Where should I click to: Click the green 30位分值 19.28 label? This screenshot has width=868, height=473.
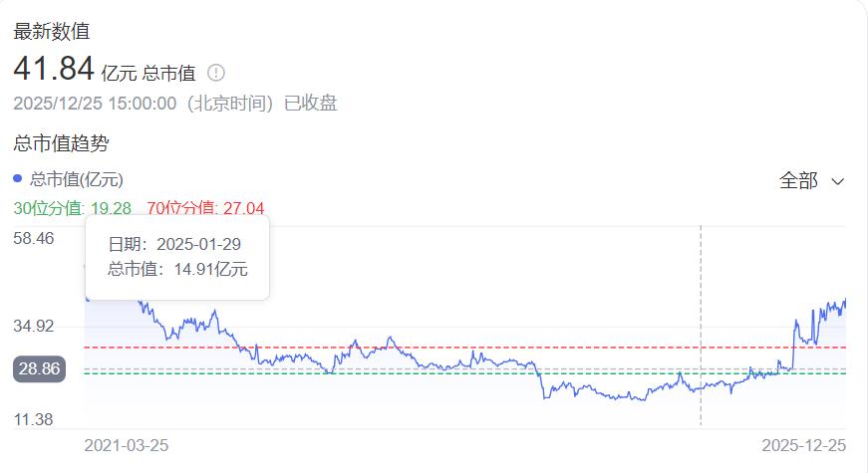coord(72,208)
